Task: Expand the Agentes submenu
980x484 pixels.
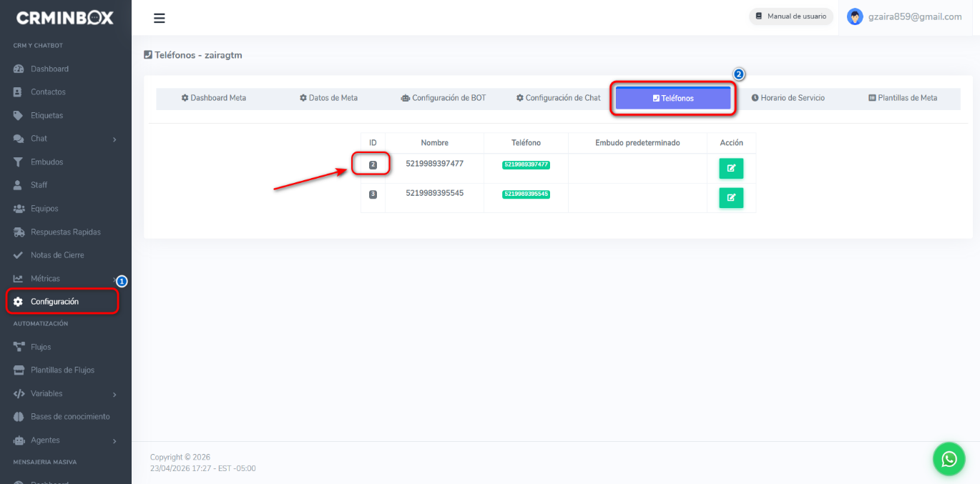Action: click(x=64, y=440)
